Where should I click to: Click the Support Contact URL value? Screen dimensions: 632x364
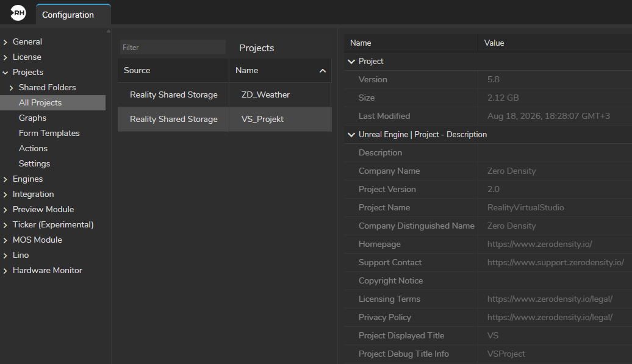pos(555,262)
